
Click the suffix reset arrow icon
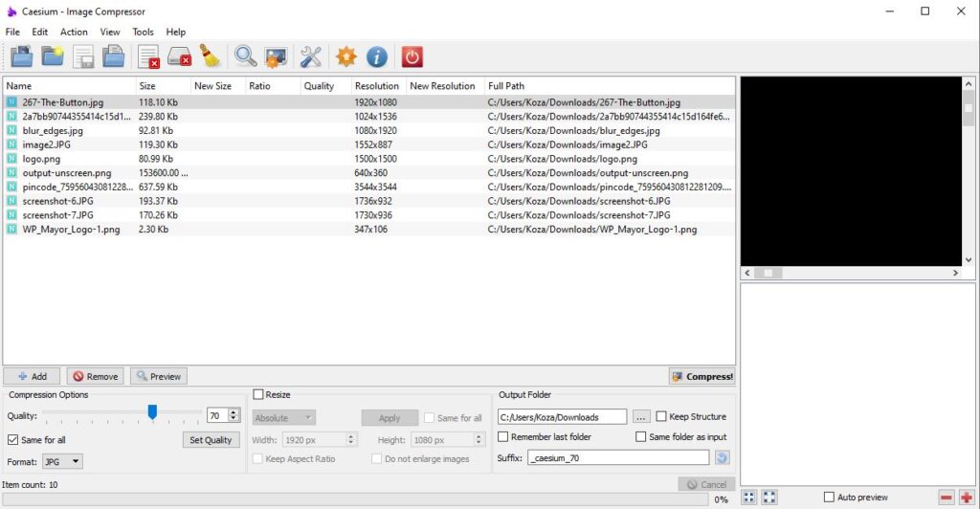(x=722, y=457)
